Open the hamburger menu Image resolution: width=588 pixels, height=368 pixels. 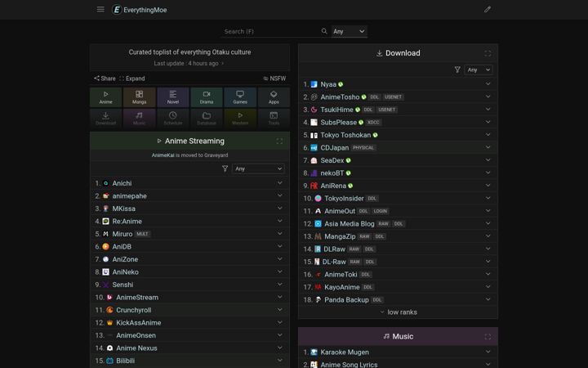(x=100, y=9)
